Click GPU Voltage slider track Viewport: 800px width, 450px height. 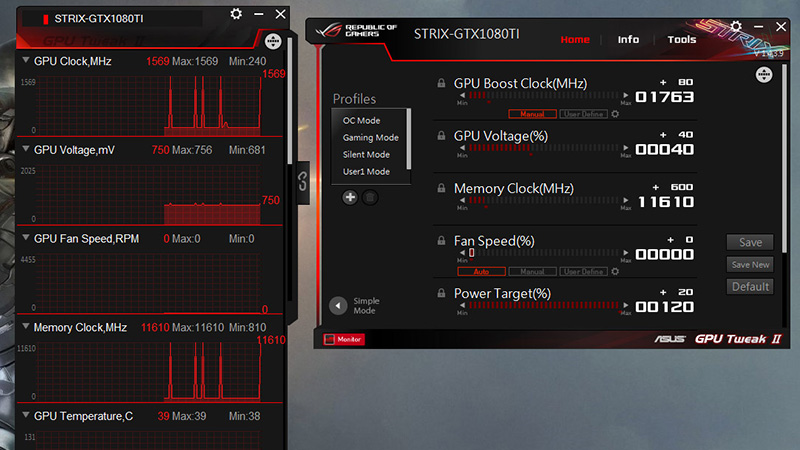544,148
